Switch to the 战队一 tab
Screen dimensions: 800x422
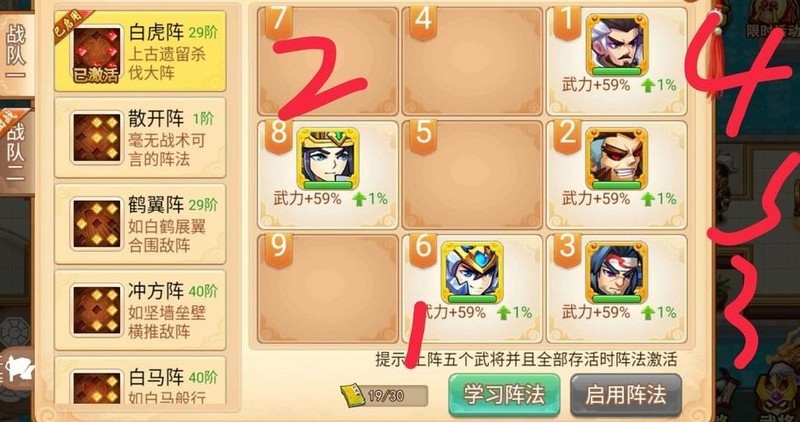16,55
